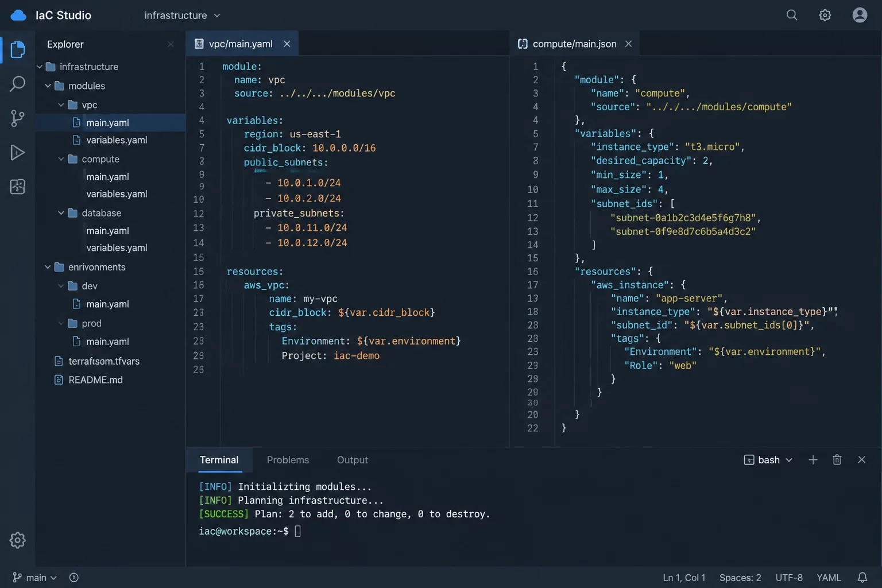The image size is (882, 588).
Task: Open main.yaml under the prod folder
Action: [107, 342]
